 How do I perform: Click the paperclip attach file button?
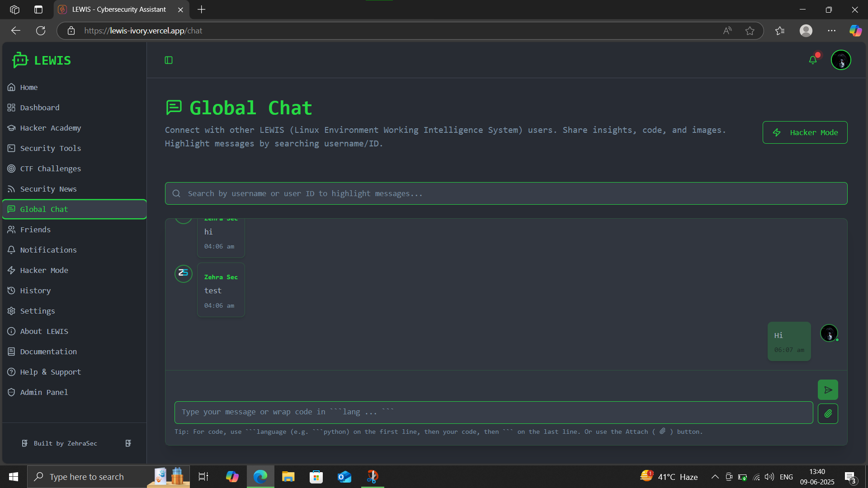(828, 413)
